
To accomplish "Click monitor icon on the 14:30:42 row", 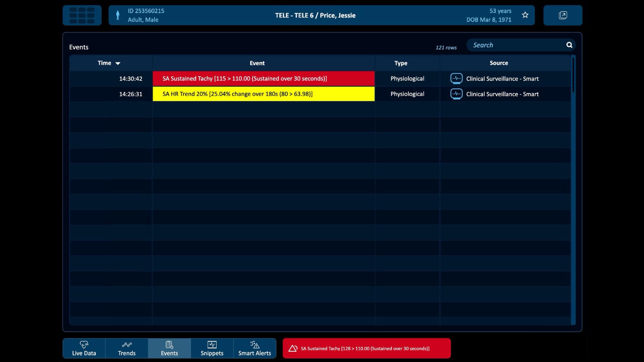I will pos(456,79).
